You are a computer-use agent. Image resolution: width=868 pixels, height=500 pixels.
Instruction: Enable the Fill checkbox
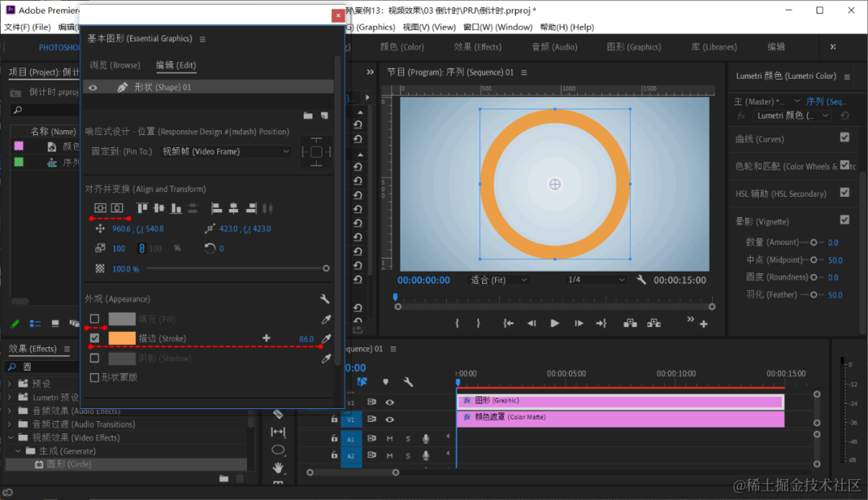pyautogui.click(x=95, y=319)
